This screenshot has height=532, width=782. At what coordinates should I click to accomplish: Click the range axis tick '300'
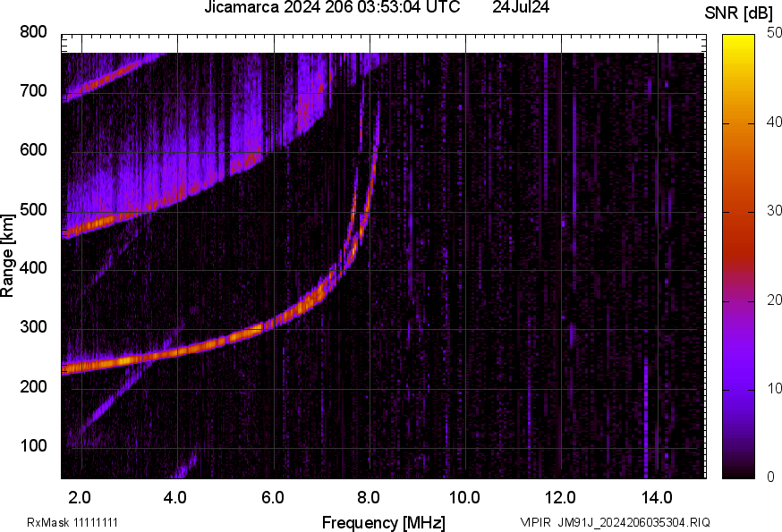point(33,327)
